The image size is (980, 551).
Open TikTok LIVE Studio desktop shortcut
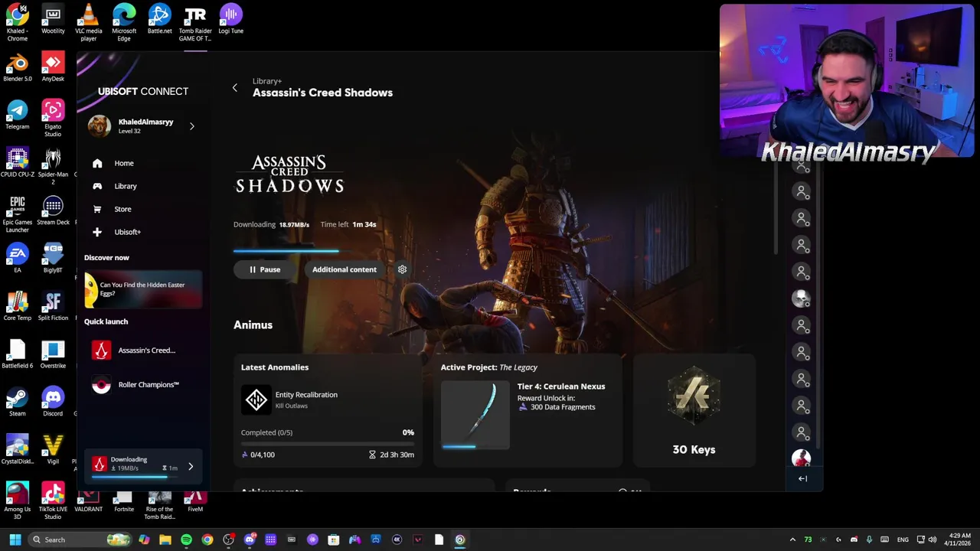53,501
